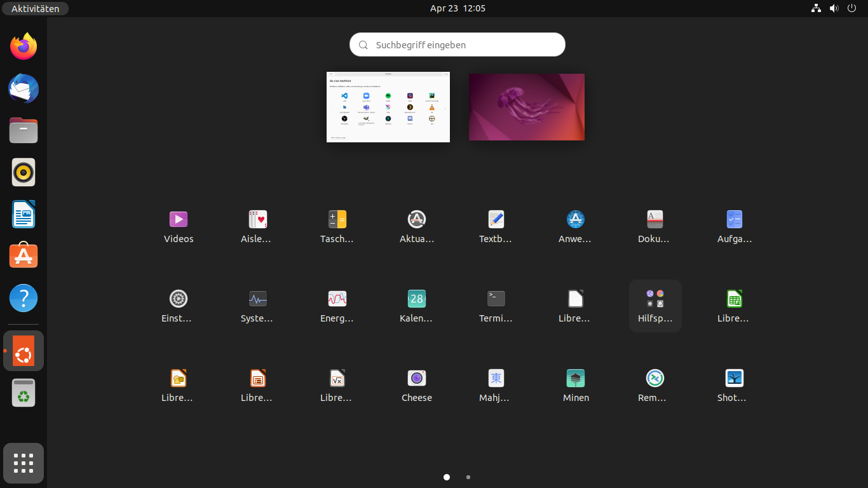Open Anwendungen & Aktualisierungen blue icon
The width and height of the screenshot is (868, 488).
tap(576, 226)
